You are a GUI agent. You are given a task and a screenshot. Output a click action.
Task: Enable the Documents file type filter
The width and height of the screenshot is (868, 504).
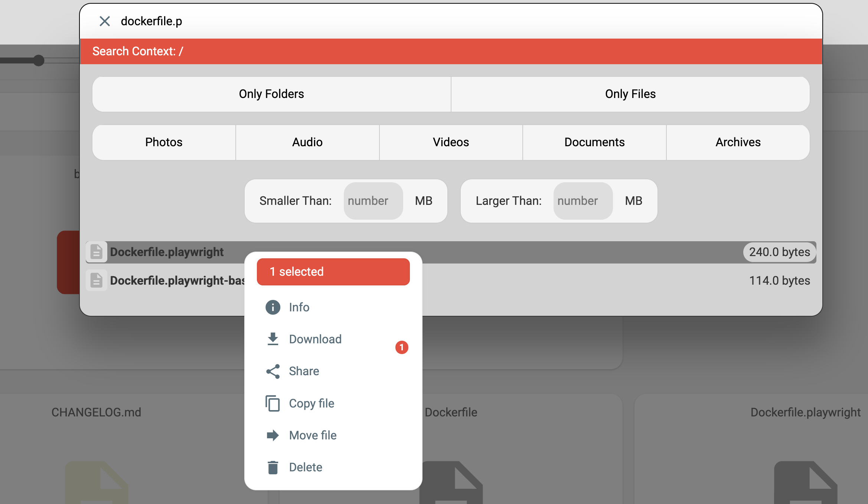point(594,143)
